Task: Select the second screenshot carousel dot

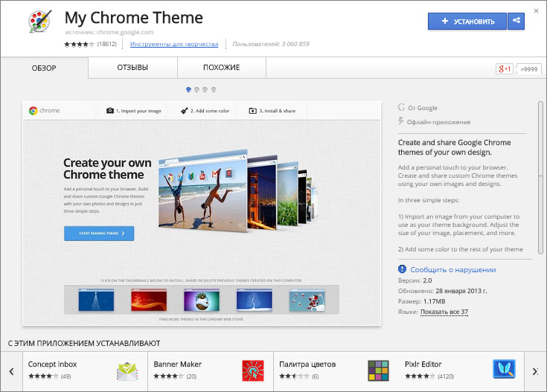Action: tap(196, 89)
